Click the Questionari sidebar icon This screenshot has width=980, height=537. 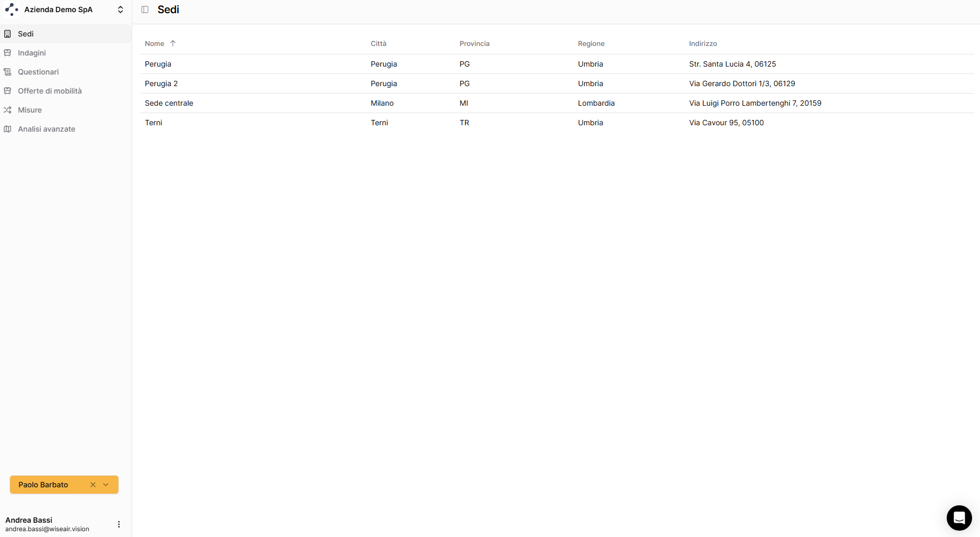click(7, 72)
